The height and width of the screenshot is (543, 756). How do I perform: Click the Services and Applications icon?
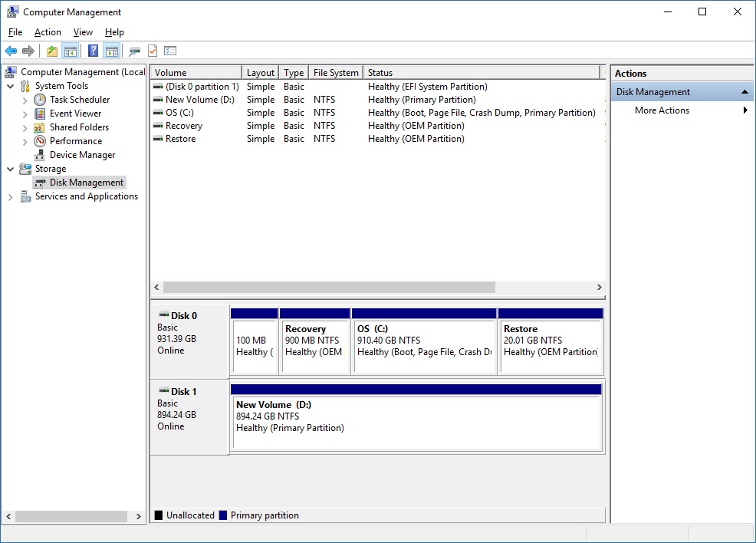coord(25,196)
